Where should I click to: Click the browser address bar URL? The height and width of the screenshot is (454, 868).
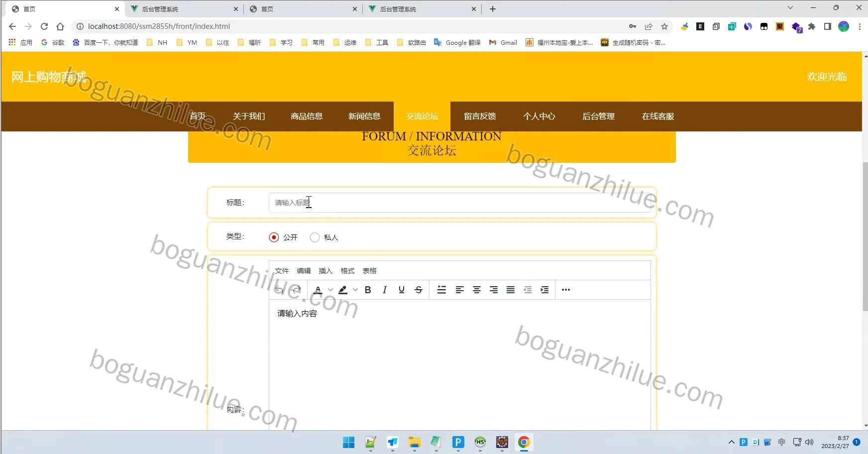pos(159,26)
